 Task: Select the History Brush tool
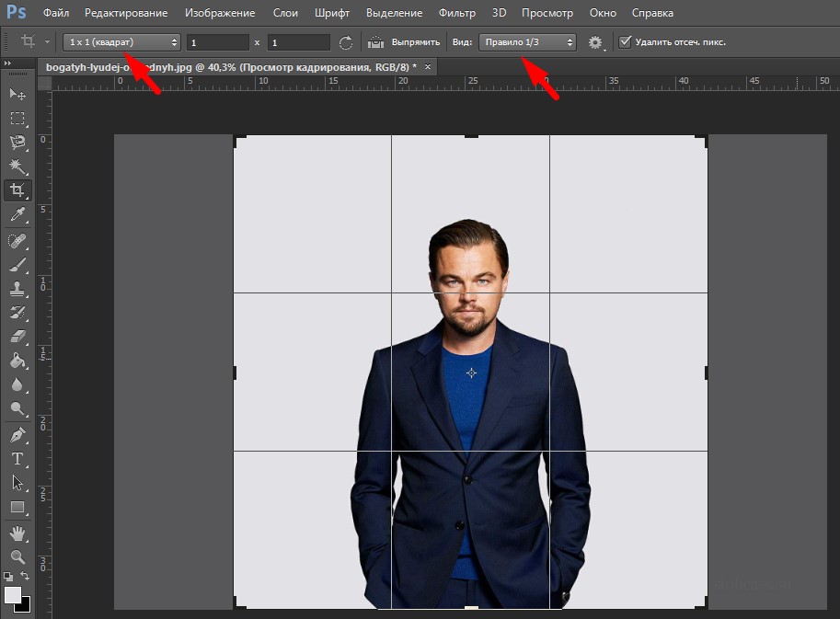pos(17,313)
